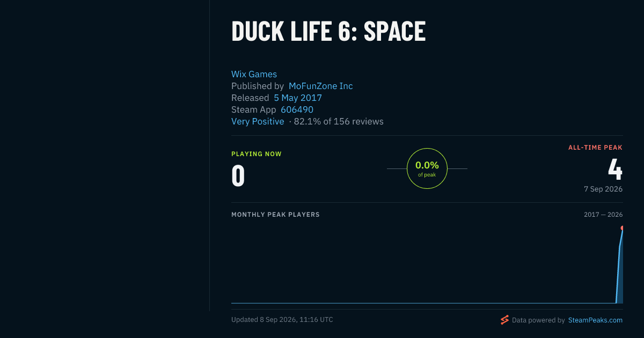Image resolution: width=644 pixels, height=338 pixels.
Task: Open the MoFunZone Inc publisher link
Action: point(321,86)
